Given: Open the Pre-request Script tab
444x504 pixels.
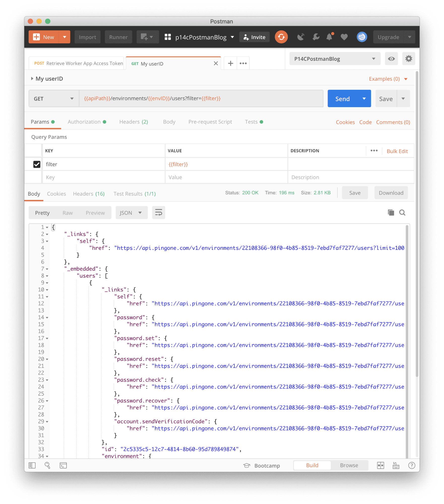Looking at the screenshot, I should pyautogui.click(x=210, y=122).
